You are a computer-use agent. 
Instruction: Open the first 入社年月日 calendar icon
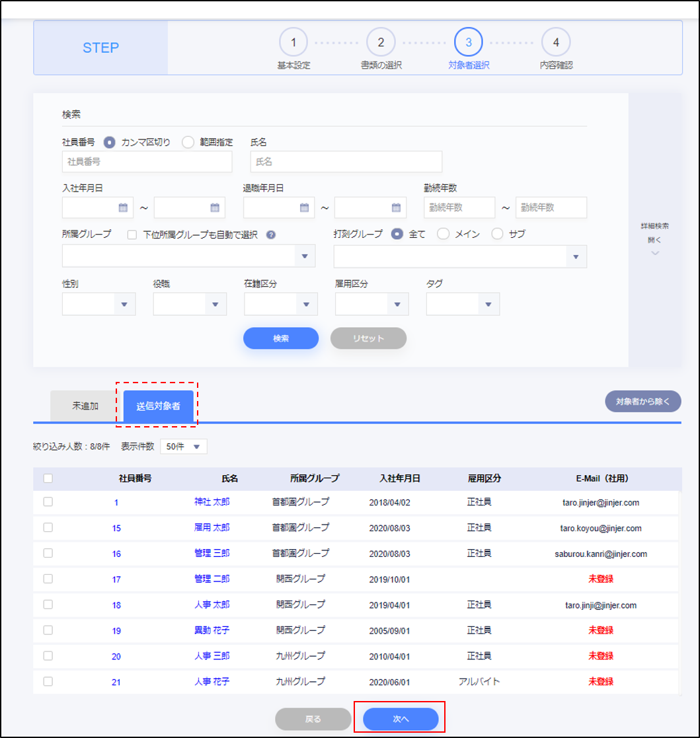pyautogui.click(x=123, y=207)
